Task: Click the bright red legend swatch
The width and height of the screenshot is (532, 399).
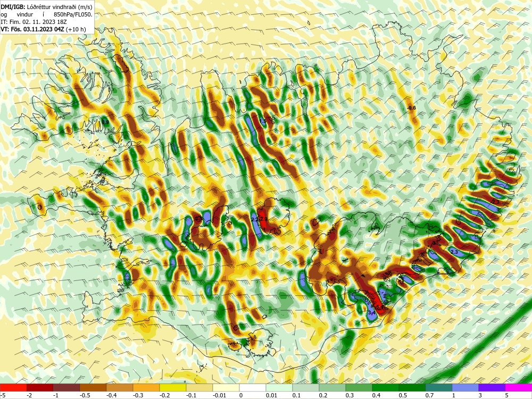Action: (x=13, y=387)
